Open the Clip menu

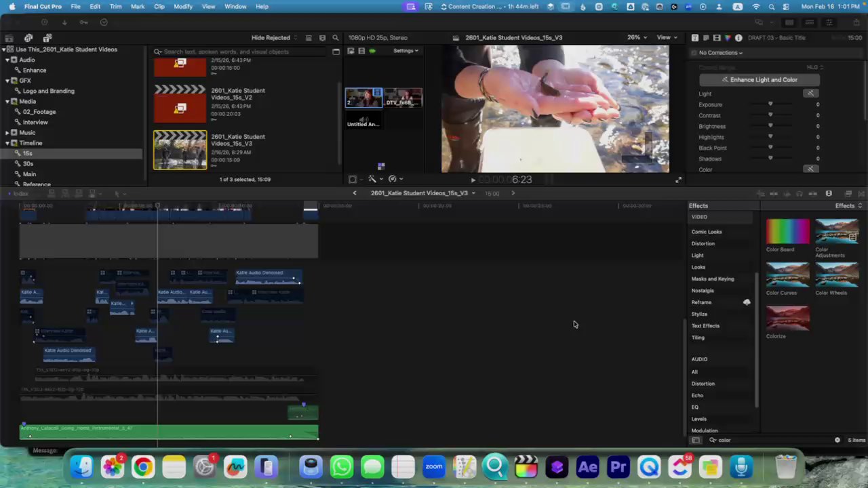pyautogui.click(x=159, y=6)
